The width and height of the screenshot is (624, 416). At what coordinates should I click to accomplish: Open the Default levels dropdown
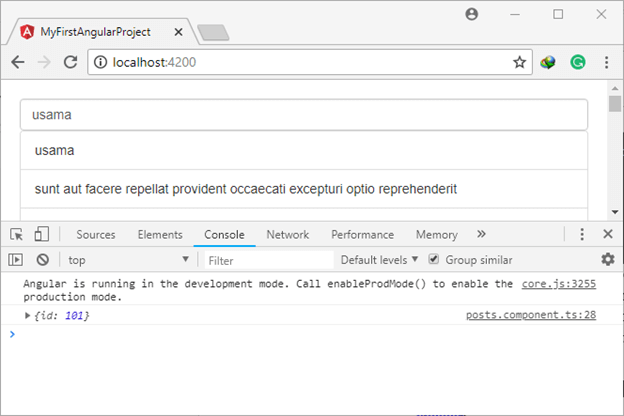[x=379, y=260]
